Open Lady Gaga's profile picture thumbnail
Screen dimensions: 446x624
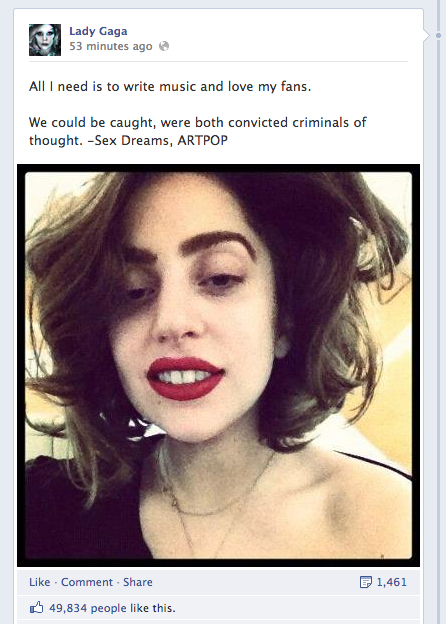point(45,39)
